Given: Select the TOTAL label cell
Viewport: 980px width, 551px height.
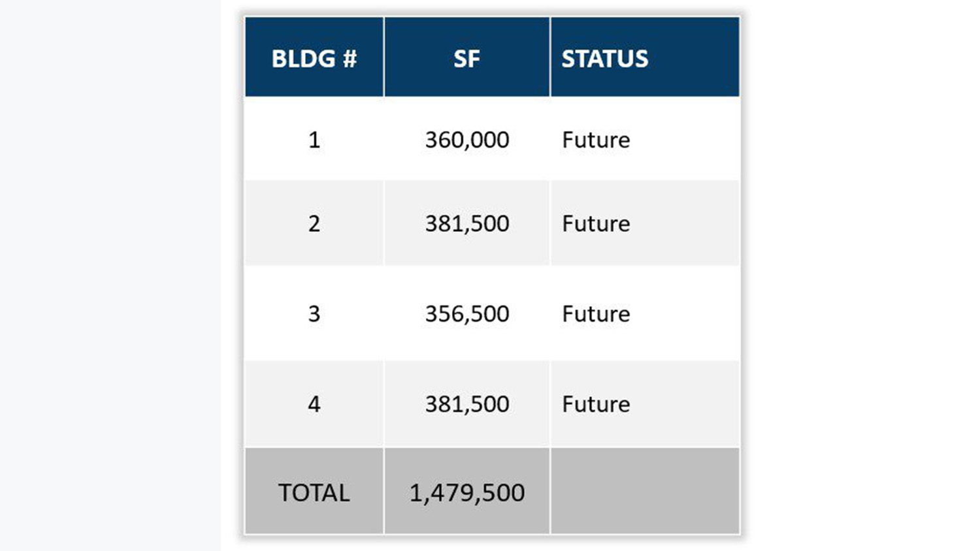Looking at the screenshot, I should (x=314, y=492).
